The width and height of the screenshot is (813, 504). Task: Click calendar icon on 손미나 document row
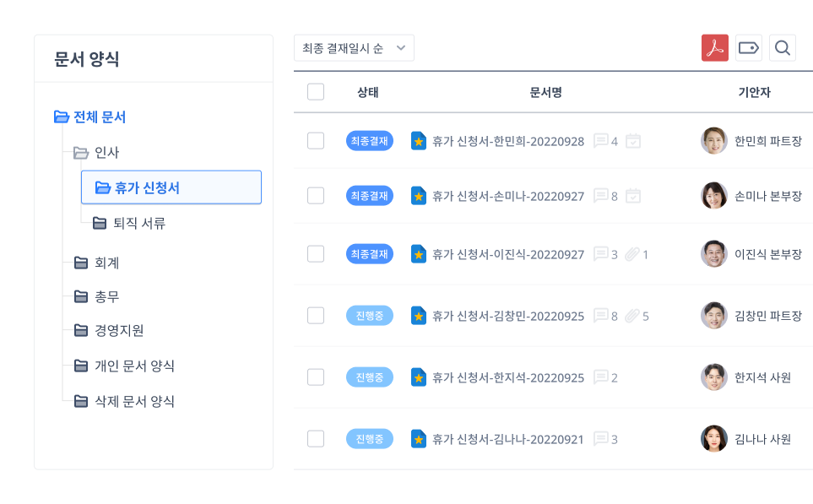[x=632, y=196]
